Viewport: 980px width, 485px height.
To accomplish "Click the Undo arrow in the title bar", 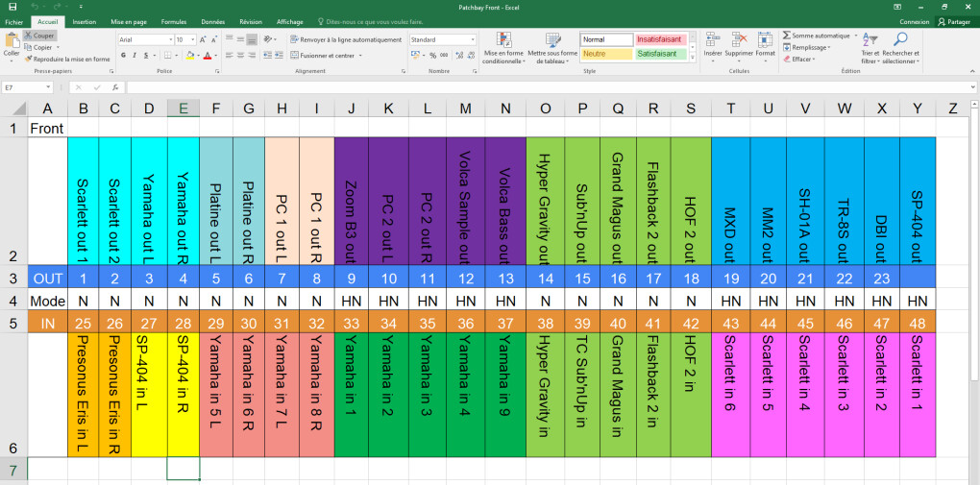I will click(x=35, y=7).
